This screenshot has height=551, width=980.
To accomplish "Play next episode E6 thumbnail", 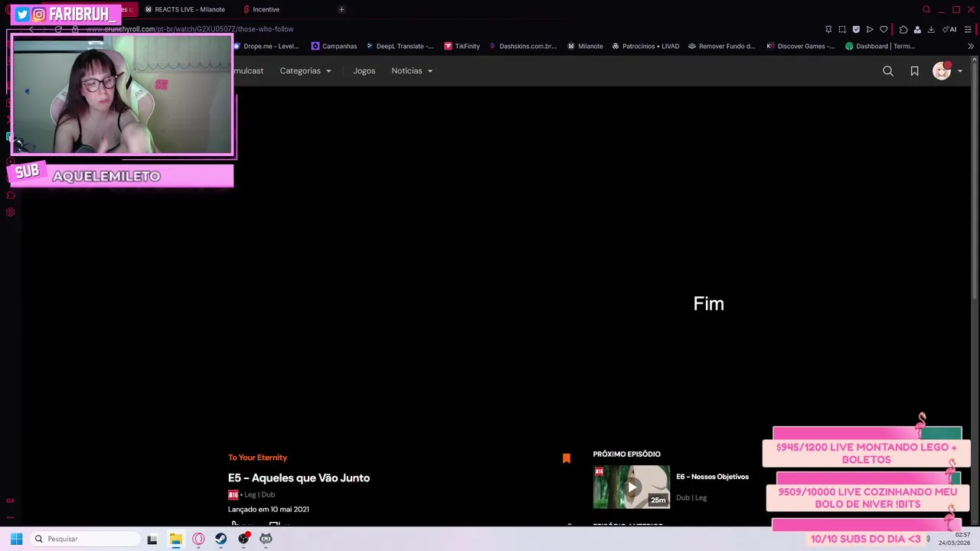I will (x=631, y=487).
